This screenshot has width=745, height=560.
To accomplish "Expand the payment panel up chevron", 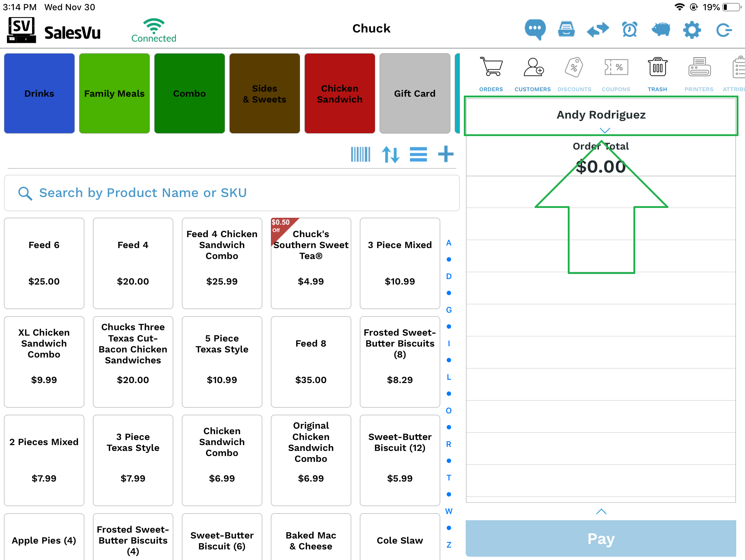I will 601,511.
